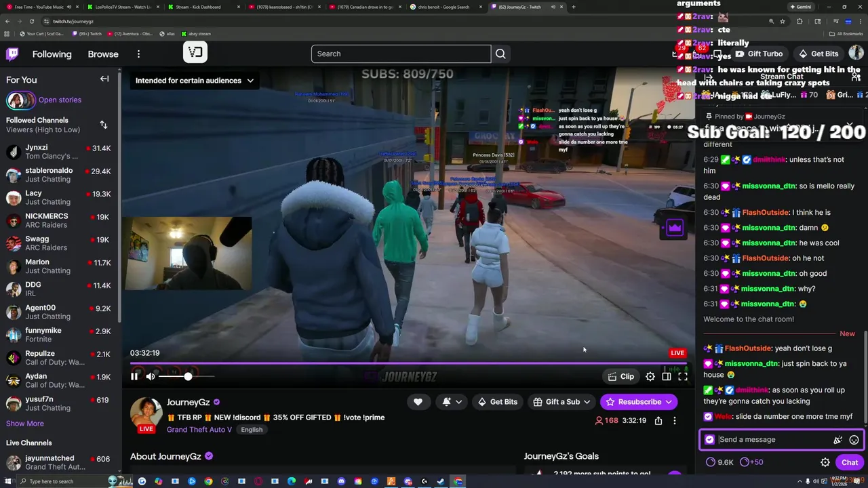This screenshot has height=488, width=868.
Task: Sort followed channels by viewers
Action: coord(104,125)
